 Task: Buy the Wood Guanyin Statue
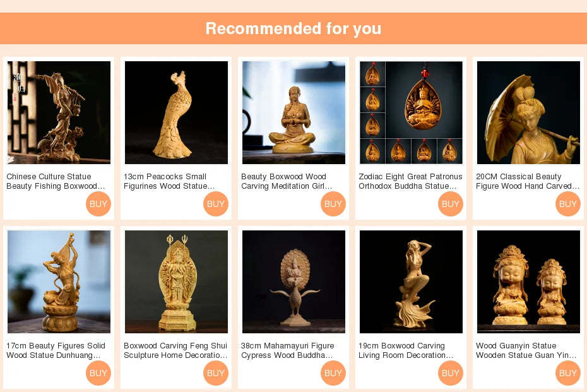pos(567,373)
